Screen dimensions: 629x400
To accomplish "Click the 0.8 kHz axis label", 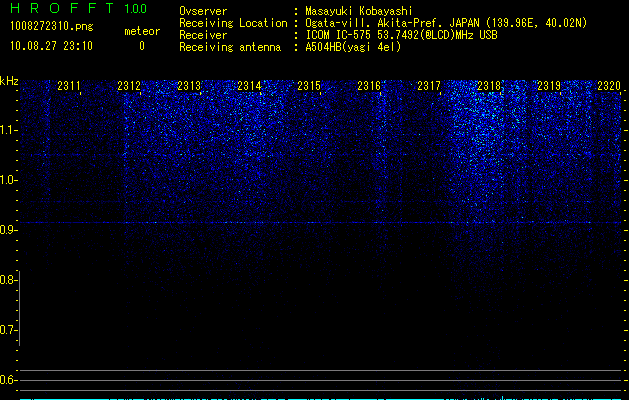I will click(x=8, y=280).
